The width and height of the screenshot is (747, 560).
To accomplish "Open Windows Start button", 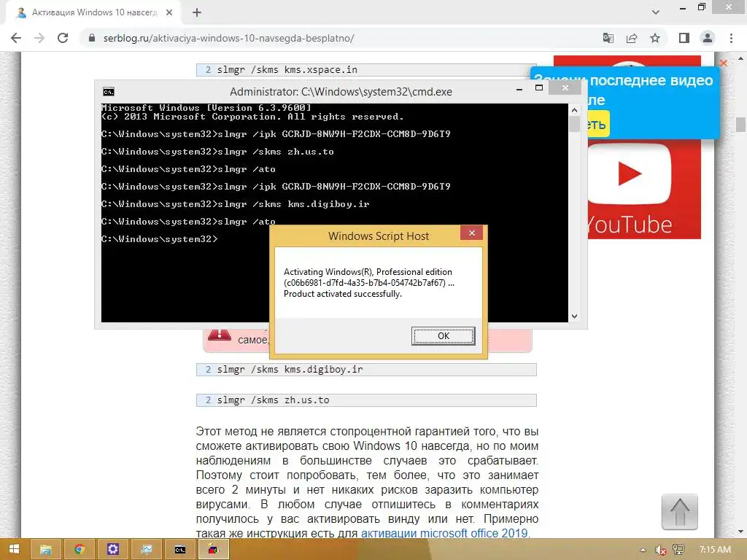I will pos(14,550).
